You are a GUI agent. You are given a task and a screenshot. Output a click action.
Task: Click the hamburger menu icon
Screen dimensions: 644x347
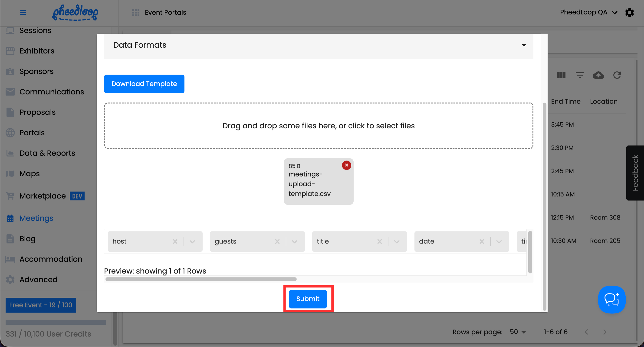click(x=23, y=13)
